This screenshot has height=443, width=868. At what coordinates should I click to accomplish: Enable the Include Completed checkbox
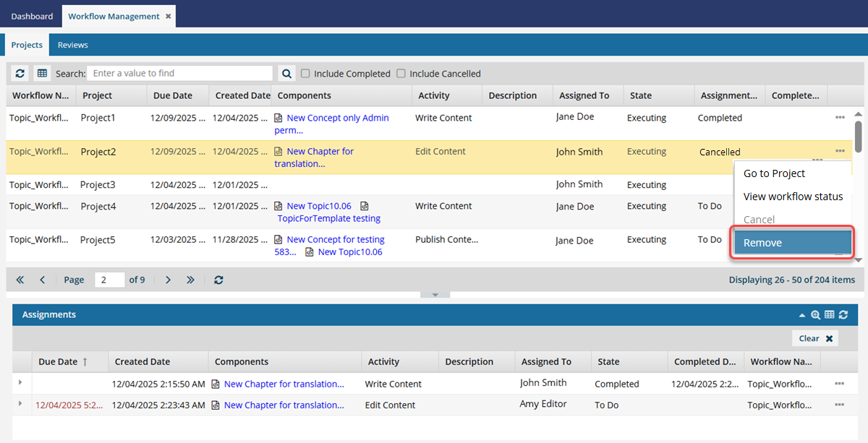305,73
